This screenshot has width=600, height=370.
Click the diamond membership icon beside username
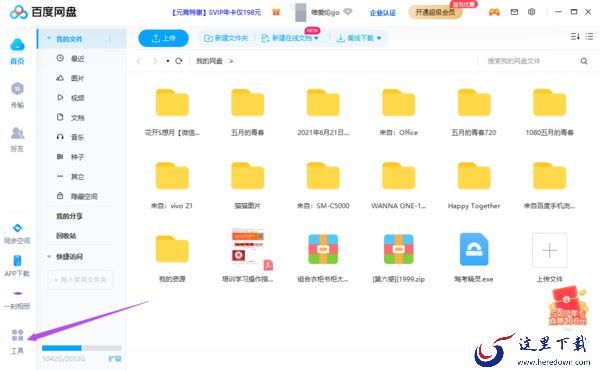click(x=348, y=12)
